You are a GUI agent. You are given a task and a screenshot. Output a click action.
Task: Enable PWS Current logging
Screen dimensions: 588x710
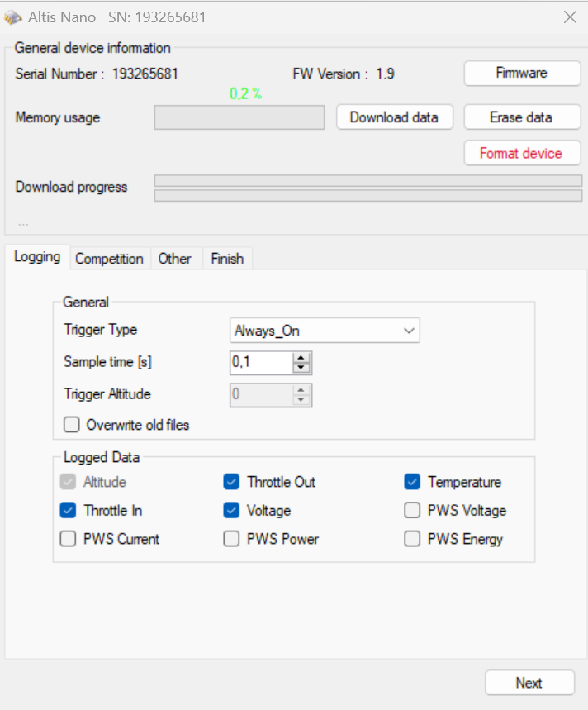click(68, 539)
